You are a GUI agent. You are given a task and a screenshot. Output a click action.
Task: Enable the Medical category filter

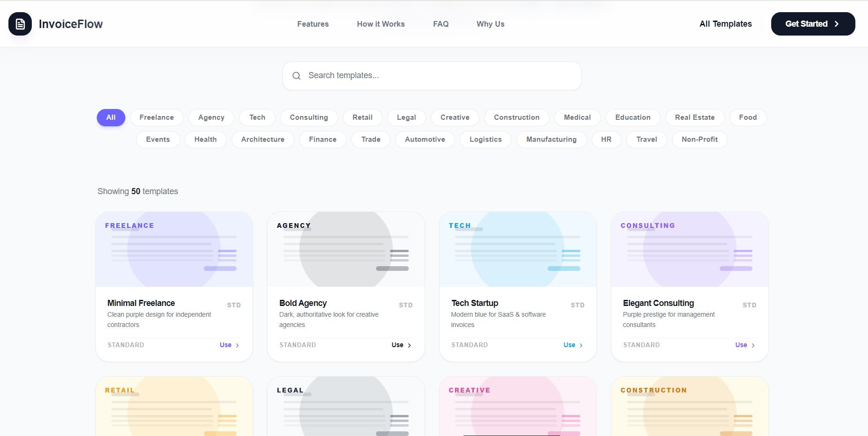pos(577,117)
